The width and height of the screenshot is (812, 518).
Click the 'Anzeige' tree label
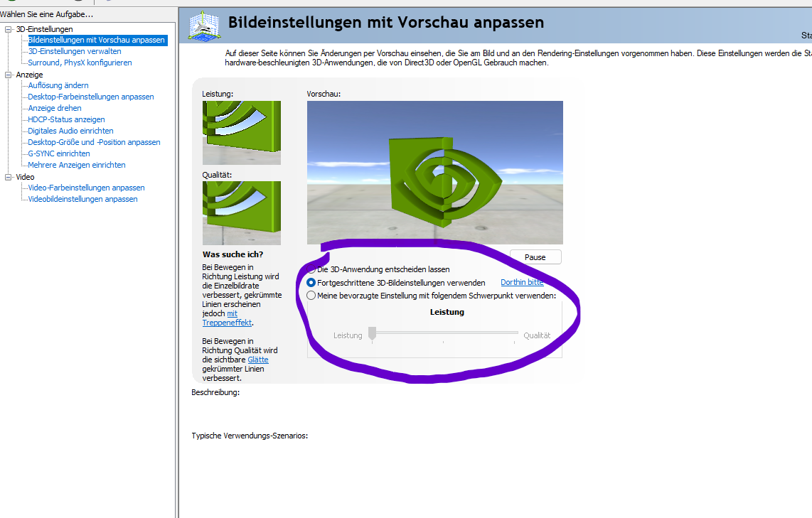(30, 75)
